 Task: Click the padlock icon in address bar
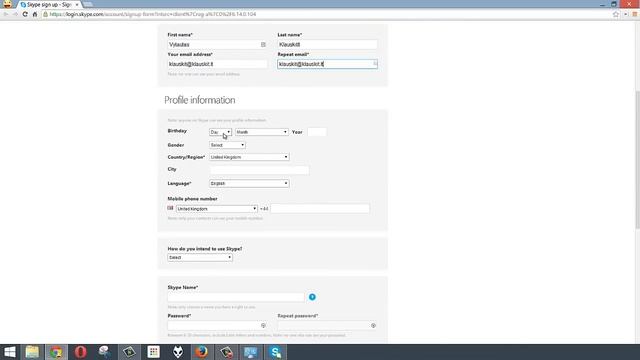45,14
